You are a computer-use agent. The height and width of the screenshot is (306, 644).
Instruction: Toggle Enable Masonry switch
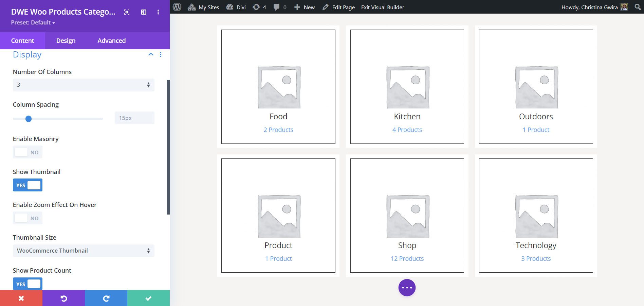(27, 152)
